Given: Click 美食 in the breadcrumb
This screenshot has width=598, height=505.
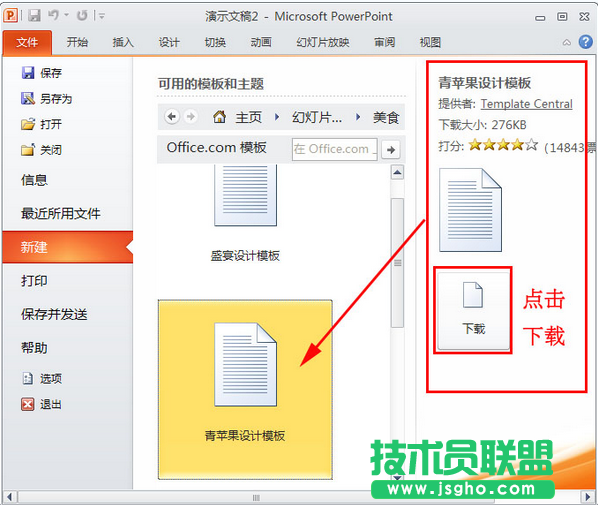Looking at the screenshot, I should [386, 117].
